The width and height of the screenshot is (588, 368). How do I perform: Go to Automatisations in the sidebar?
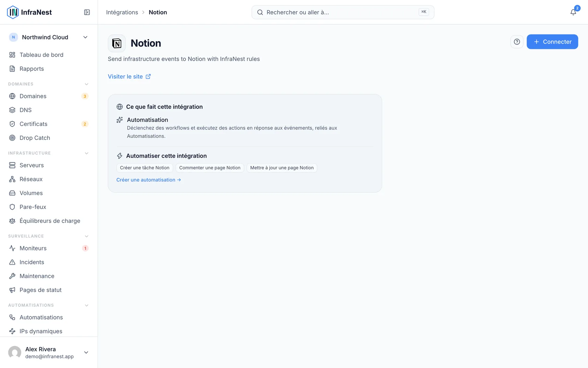49,317
